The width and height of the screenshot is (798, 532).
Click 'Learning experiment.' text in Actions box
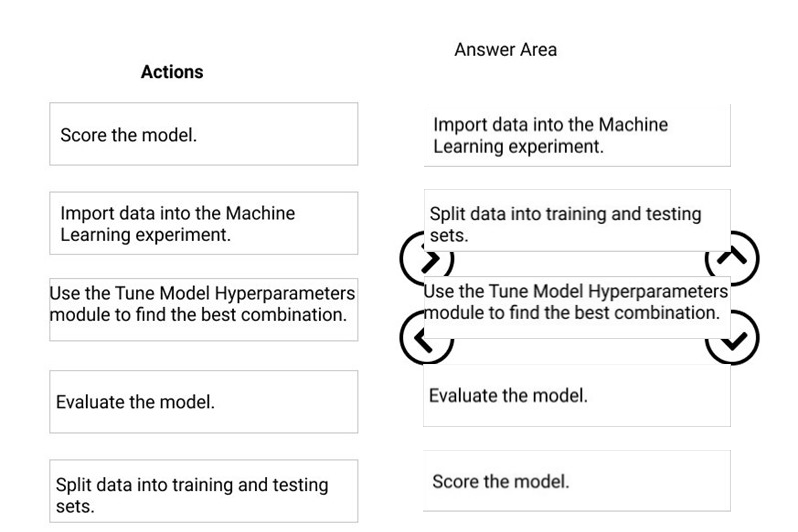click(146, 235)
